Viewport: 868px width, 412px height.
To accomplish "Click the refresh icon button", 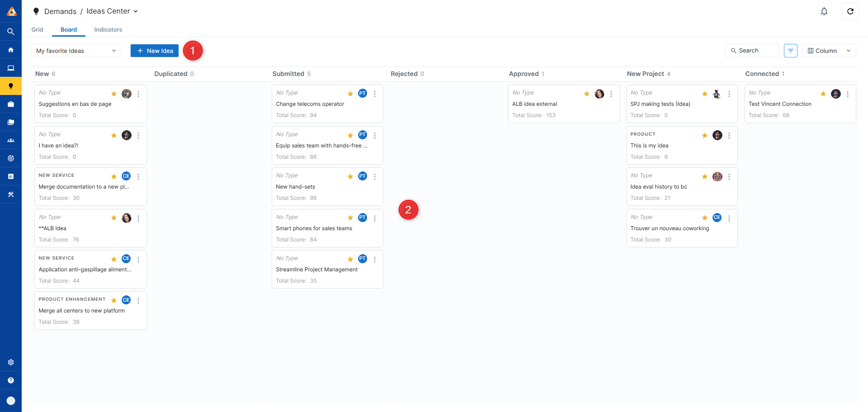I will tap(850, 11).
